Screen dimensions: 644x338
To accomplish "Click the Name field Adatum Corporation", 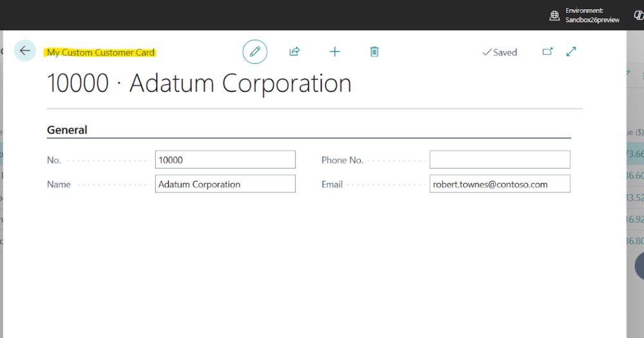I will pyautogui.click(x=225, y=184).
